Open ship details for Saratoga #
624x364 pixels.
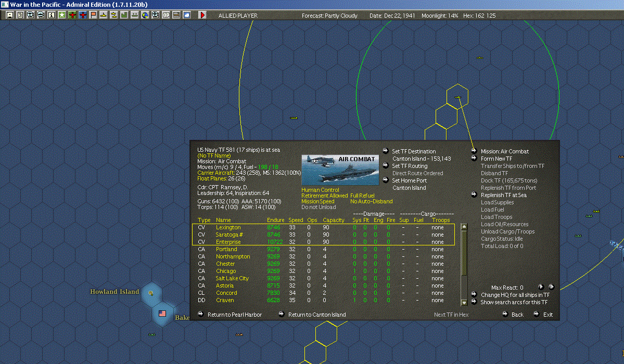[229, 235]
